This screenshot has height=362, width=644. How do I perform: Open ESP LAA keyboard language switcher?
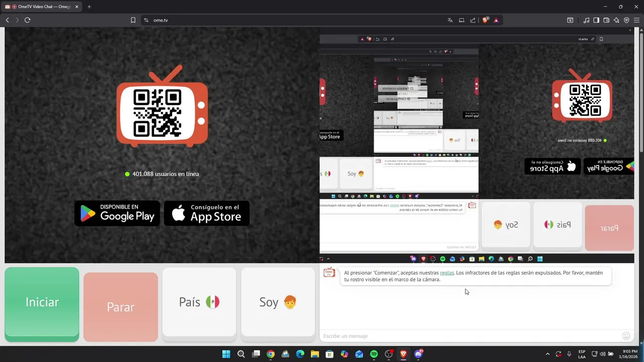[x=582, y=354]
